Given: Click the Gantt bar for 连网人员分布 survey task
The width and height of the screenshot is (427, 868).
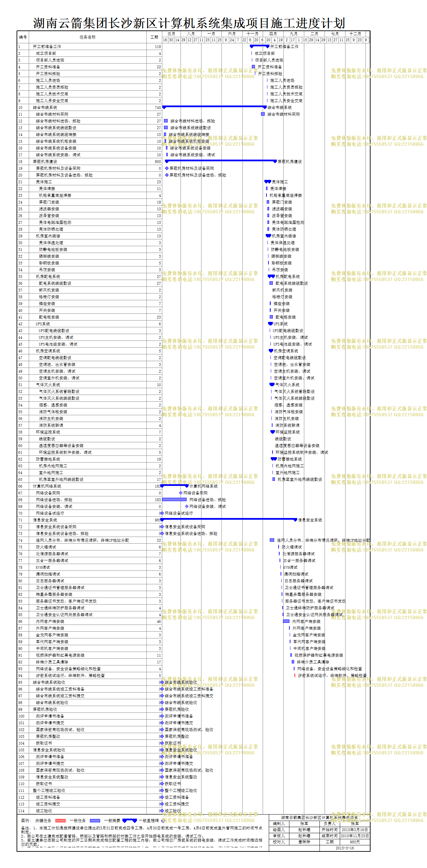Looking at the screenshot, I should point(272,540).
